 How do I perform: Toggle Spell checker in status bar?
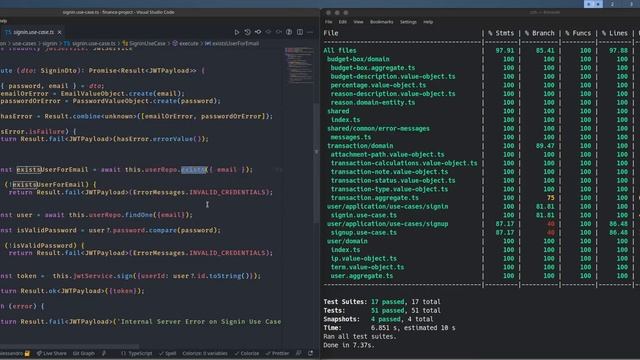pyautogui.click(x=168, y=353)
